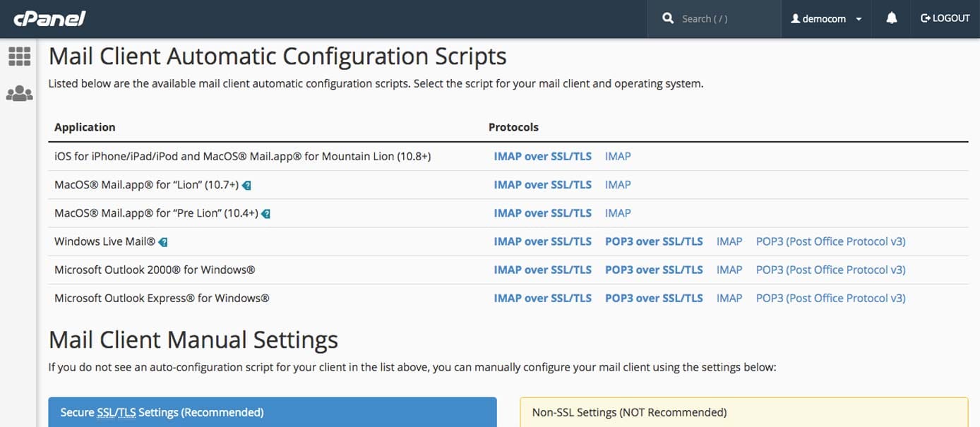Select plain IMAP for Outlook Express
980x427 pixels.
click(x=729, y=298)
